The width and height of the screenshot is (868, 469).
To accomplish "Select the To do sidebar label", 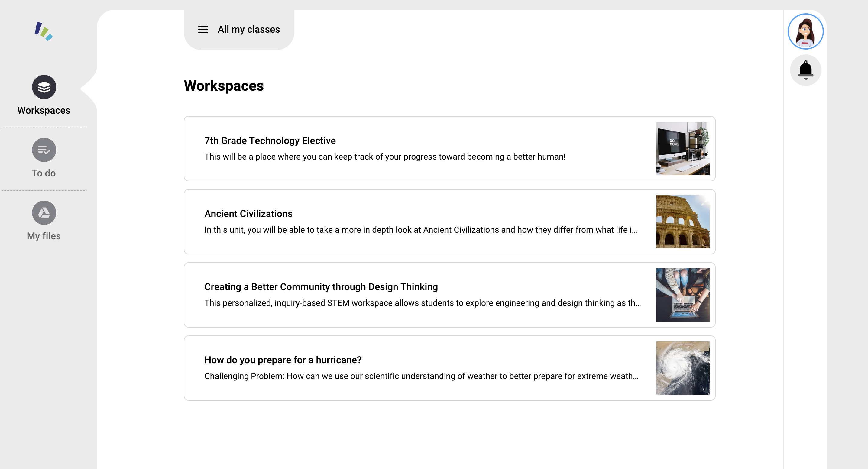I will (44, 173).
